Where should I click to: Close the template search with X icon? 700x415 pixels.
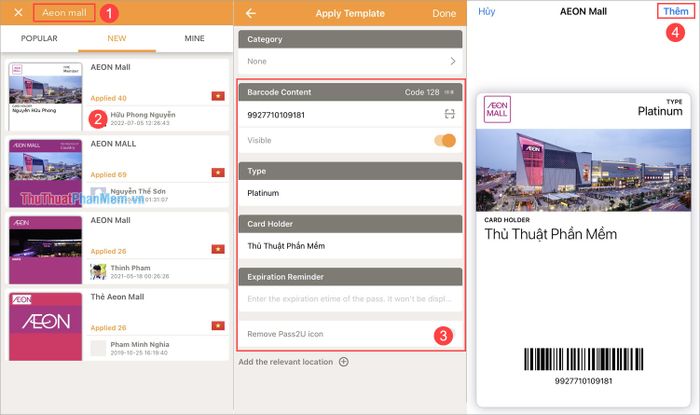(x=18, y=12)
